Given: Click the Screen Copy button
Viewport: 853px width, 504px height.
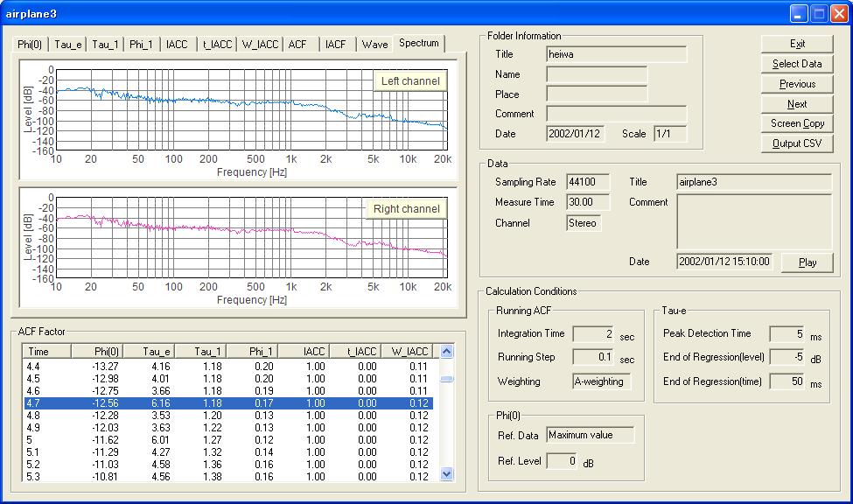Looking at the screenshot, I should pyautogui.click(x=797, y=123).
